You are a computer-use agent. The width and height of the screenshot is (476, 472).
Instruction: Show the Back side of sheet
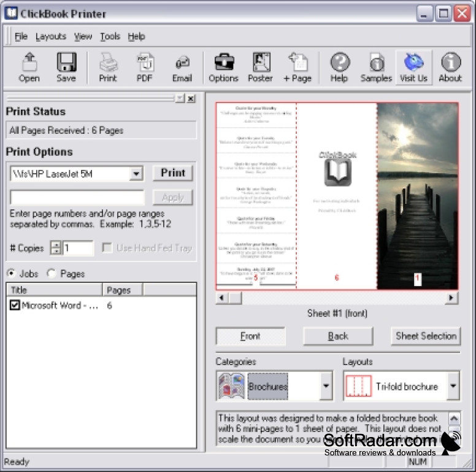[338, 336]
